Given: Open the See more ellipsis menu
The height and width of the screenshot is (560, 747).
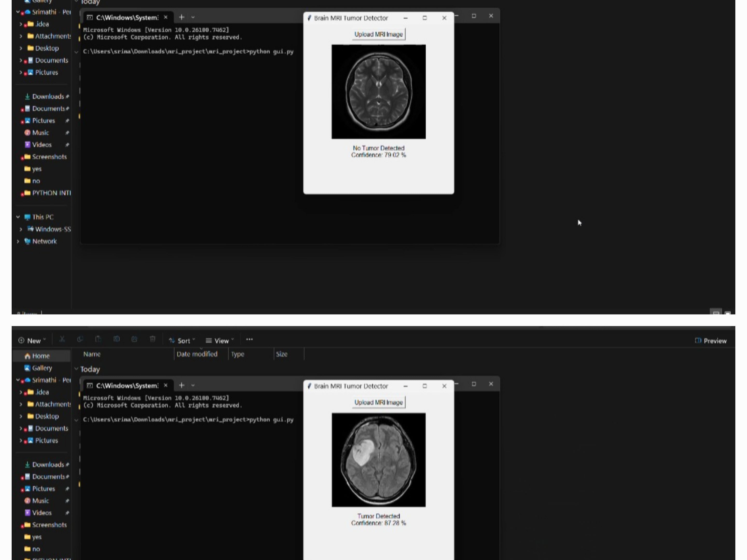Looking at the screenshot, I should [249, 340].
